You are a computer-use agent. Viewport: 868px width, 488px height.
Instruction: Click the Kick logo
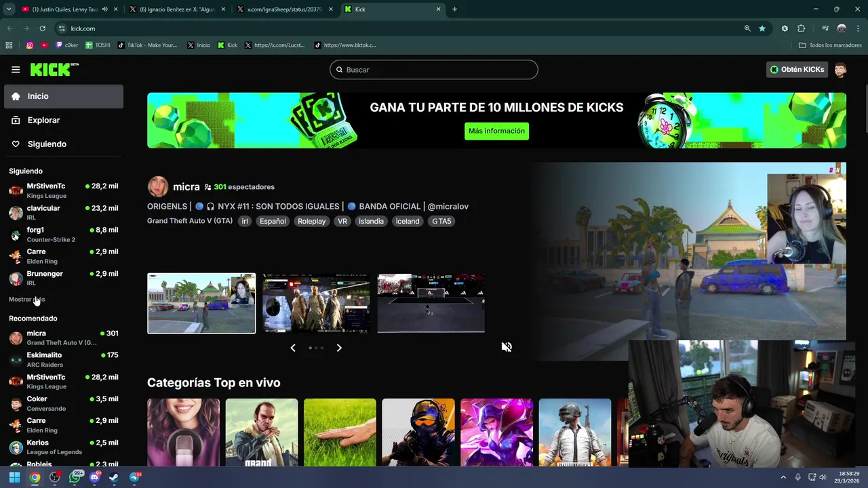(54, 69)
